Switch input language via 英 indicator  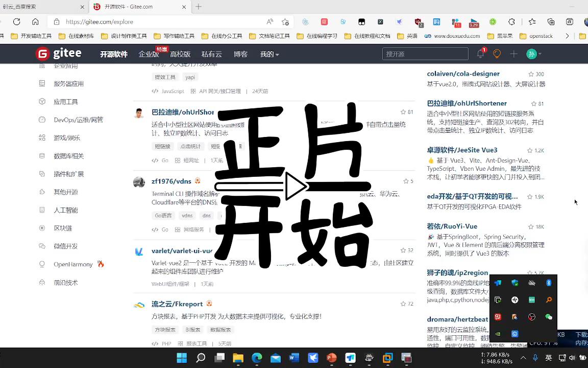(x=549, y=357)
